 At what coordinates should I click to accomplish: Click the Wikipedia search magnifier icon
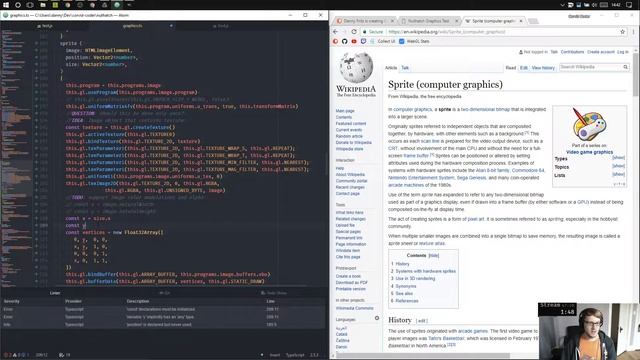[x=625, y=67]
